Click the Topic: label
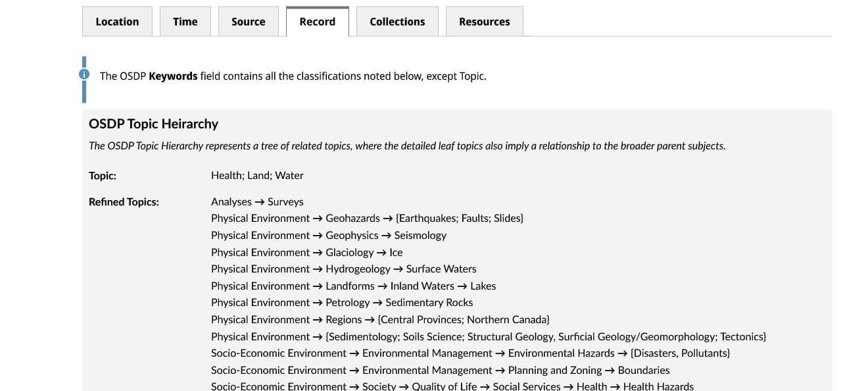 tap(103, 176)
